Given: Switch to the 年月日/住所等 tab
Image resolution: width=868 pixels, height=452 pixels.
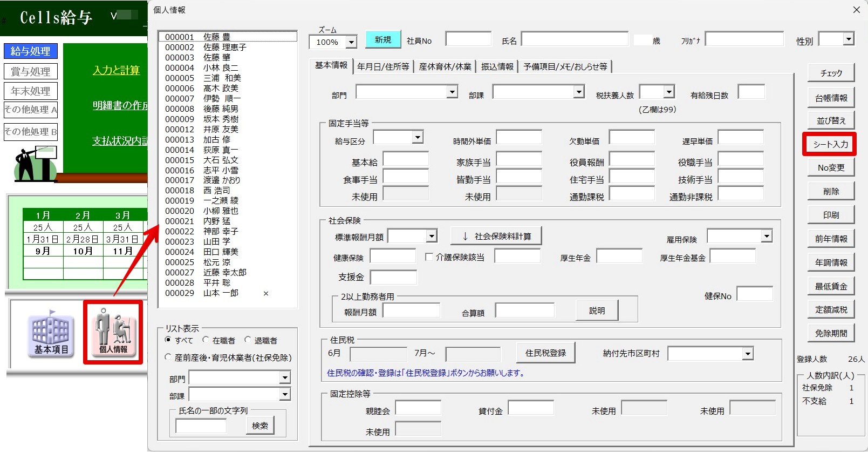Looking at the screenshot, I should (x=383, y=66).
